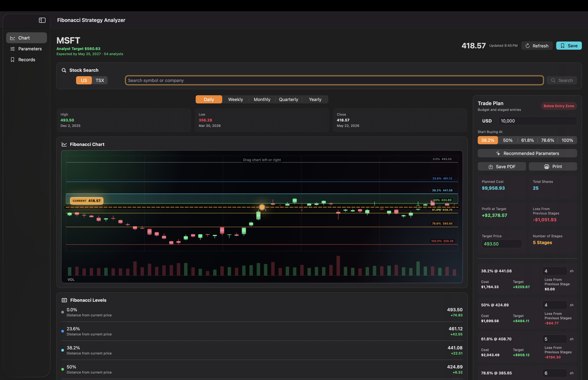This screenshot has height=380, width=588.
Task: Click the Chart line-graph icon in sidebar
Action: pos(13,38)
